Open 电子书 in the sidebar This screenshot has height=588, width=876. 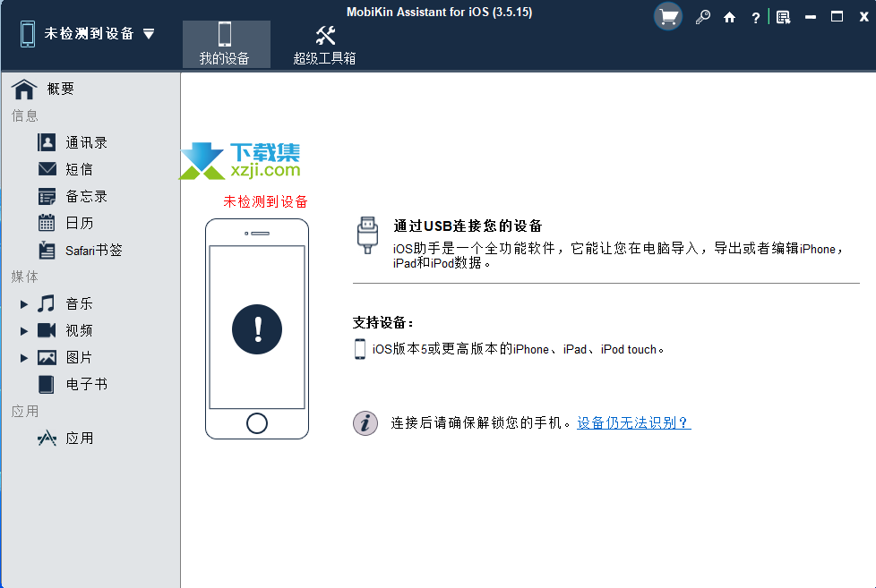86,384
